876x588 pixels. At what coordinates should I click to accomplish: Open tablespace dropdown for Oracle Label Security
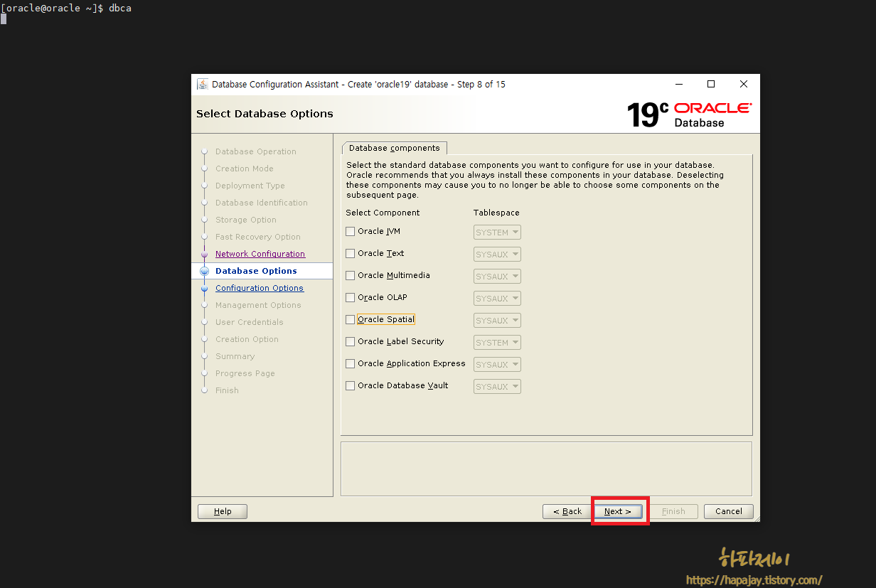497,343
